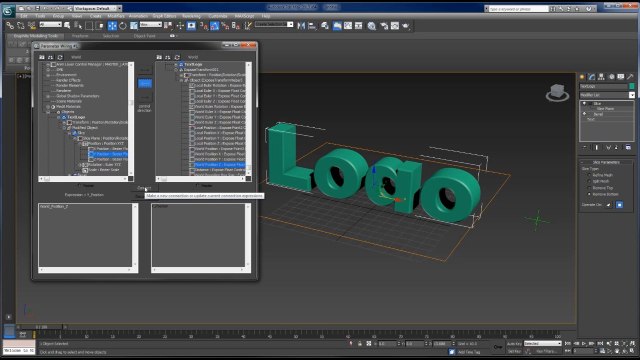640x360 pixels.
Task: Click the Connect button in wiring dialog
Action: coord(144,188)
